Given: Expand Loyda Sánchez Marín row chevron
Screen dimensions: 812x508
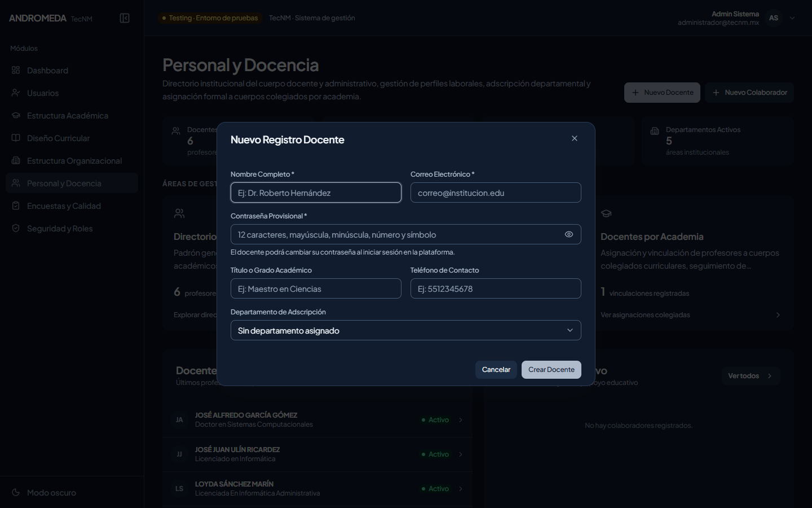Looking at the screenshot, I should [x=461, y=489].
